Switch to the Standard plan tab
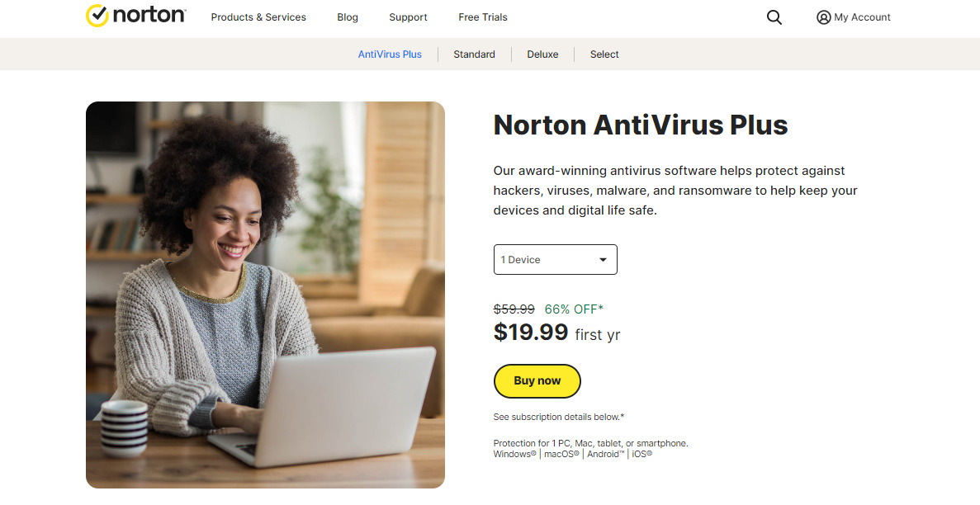Image resolution: width=980 pixels, height=505 pixels. pos(474,54)
